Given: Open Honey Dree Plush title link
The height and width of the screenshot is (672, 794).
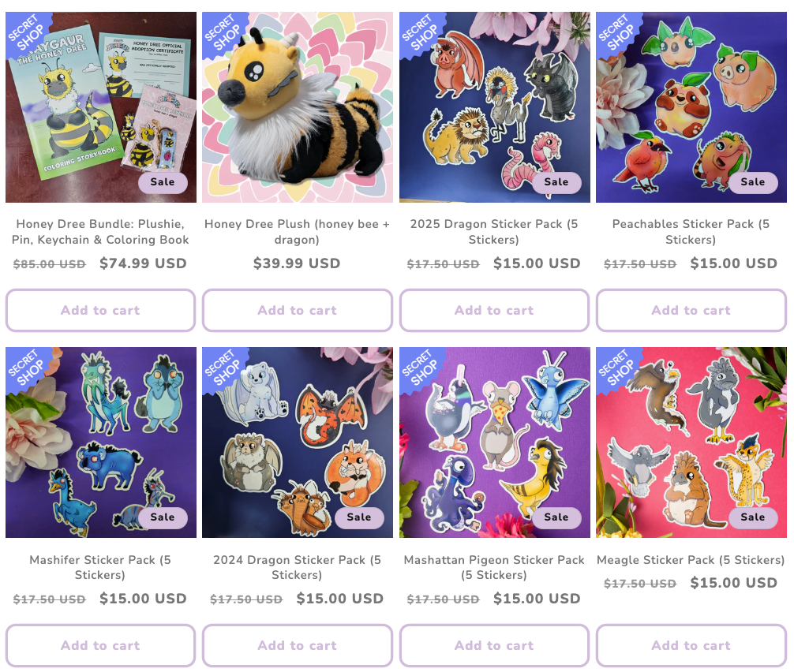Looking at the screenshot, I should [298, 232].
